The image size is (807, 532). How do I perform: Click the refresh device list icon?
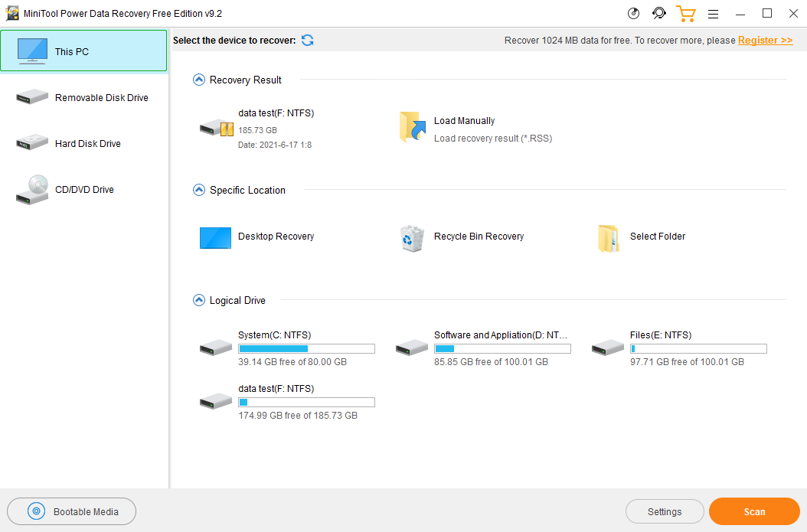tap(307, 41)
